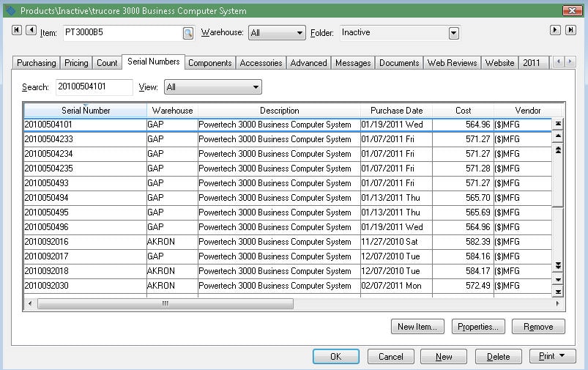Jump to top of the serial number list

(x=558, y=123)
